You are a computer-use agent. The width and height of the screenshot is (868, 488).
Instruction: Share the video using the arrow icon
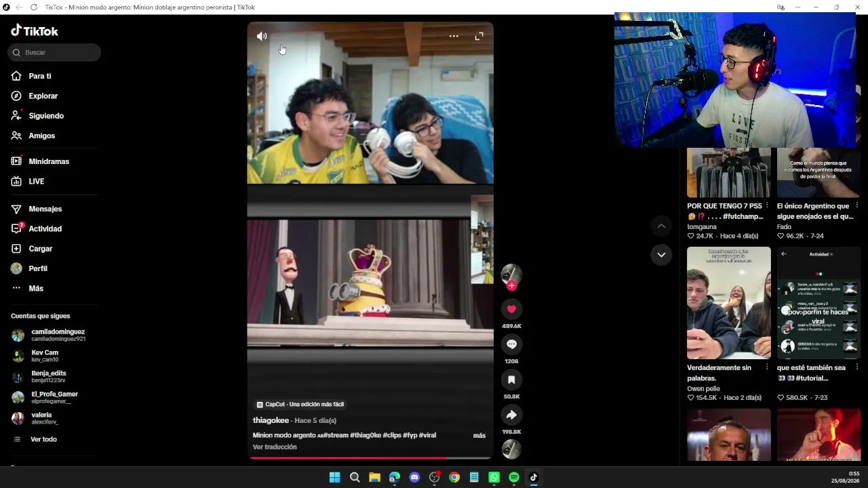[511, 415]
